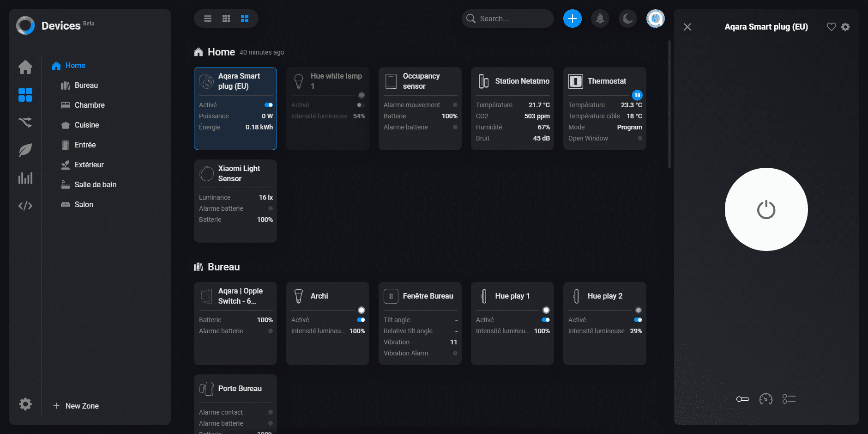Open the Insights bar chart icon
Image resolution: width=868 pixels, height=434 pixels.
click(x=25, y=178)
